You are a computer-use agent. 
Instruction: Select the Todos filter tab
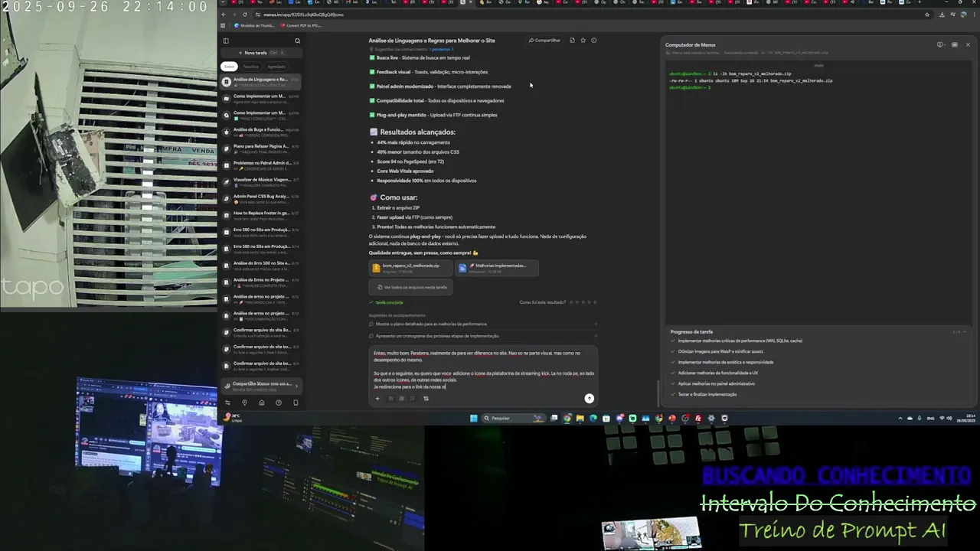pos(229,67)
